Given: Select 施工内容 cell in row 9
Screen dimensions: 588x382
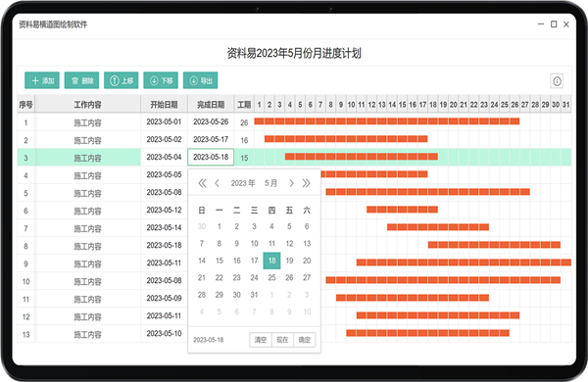Looking at the screenshot, I should tap(88, 263).
